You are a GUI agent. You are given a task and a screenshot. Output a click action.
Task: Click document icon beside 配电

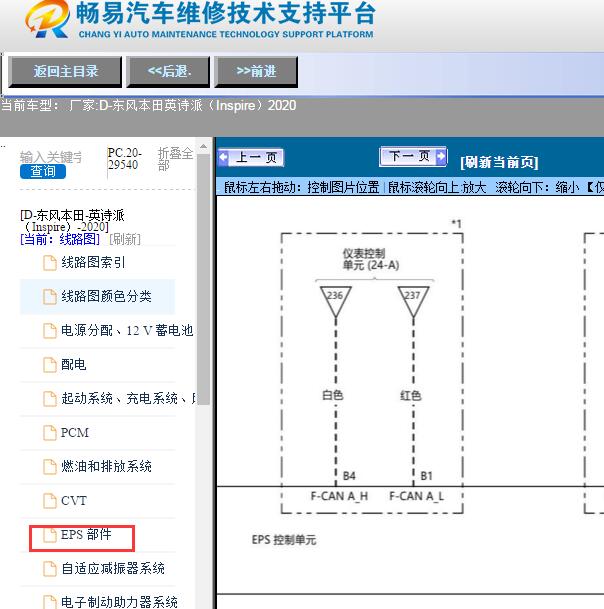[50, 364]
